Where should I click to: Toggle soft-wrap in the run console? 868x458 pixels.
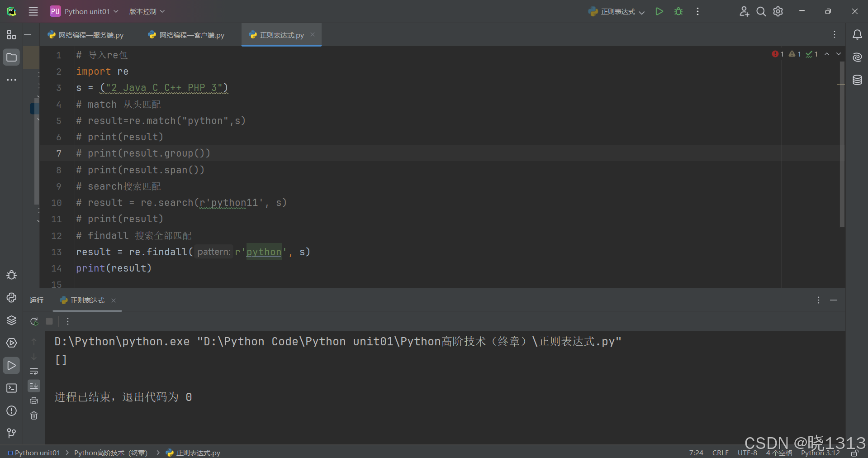(34, 371)
